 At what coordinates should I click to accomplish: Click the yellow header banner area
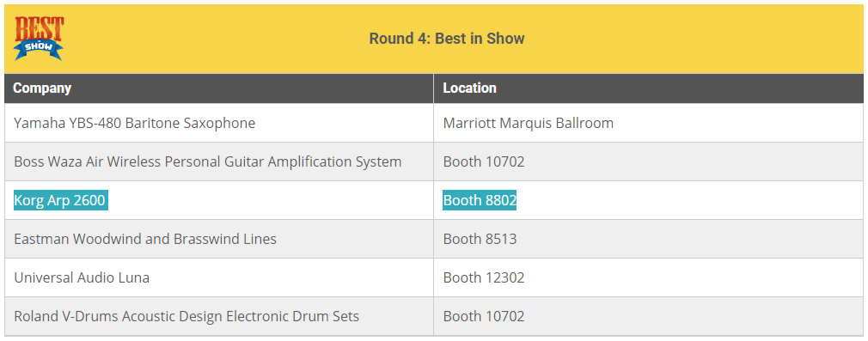point(434,39)
